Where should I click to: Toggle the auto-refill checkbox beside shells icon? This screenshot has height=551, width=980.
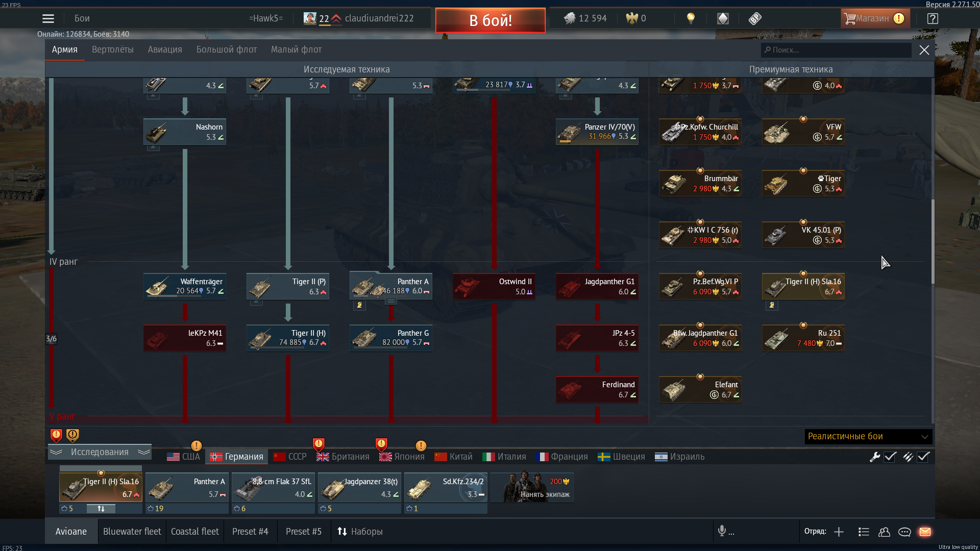923,457
